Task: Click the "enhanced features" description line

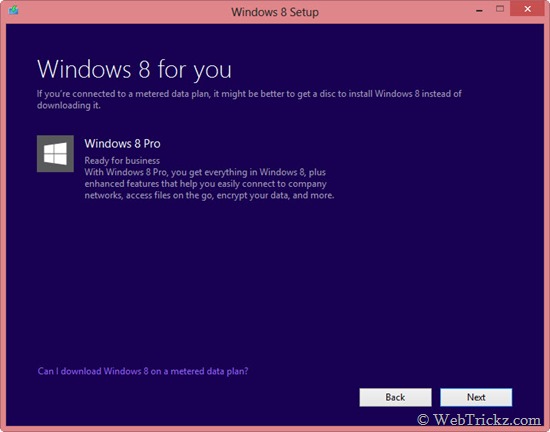Action: (x=206, y=184)
